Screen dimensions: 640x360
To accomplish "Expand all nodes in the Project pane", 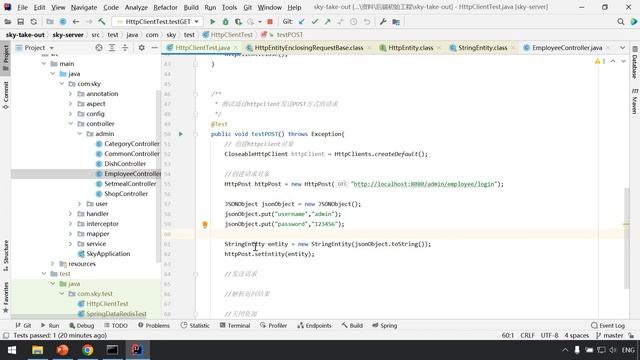I will point(112,48).
